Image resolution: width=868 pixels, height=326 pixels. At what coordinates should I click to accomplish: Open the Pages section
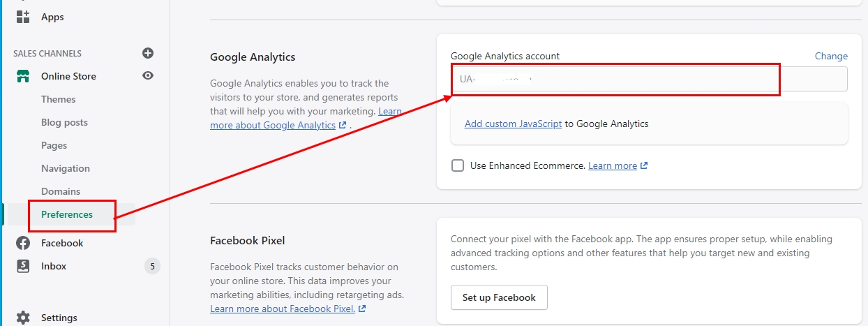click(x=54, y=145)
